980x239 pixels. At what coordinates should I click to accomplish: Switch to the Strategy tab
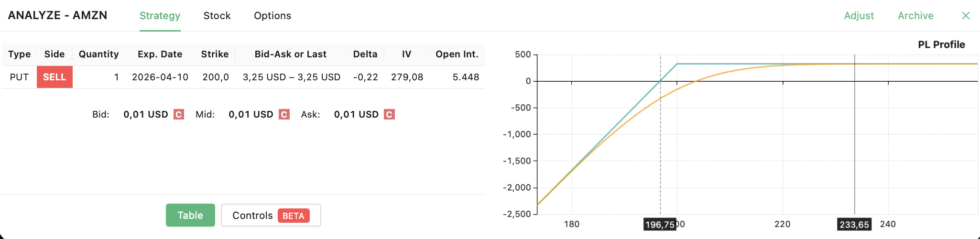160,16
